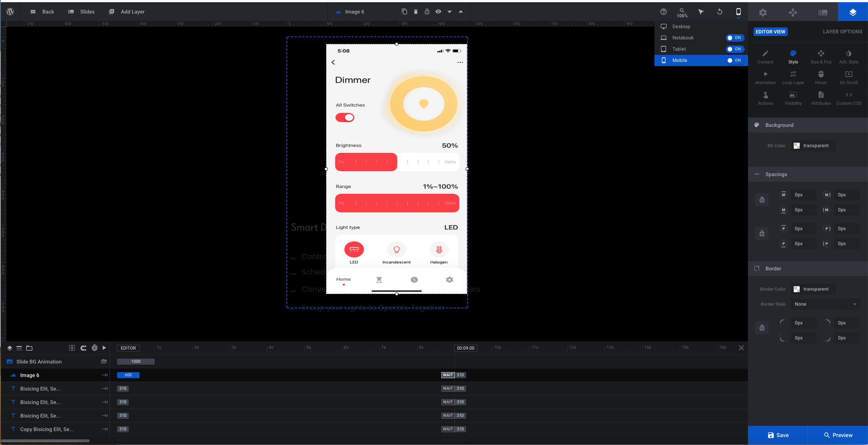
Task: Open the layer options stack tab
Action: (853, 12)
